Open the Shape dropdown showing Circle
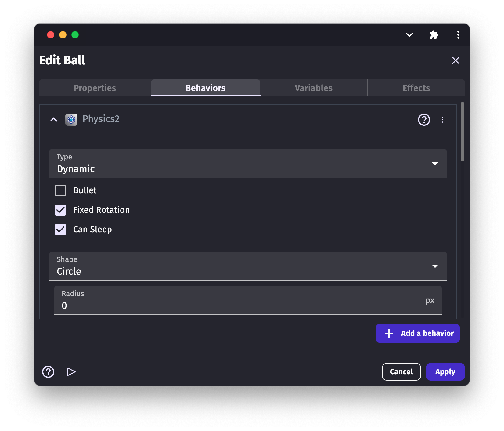Viewport: 504px width, 431px height. click(x=248, y=266)
